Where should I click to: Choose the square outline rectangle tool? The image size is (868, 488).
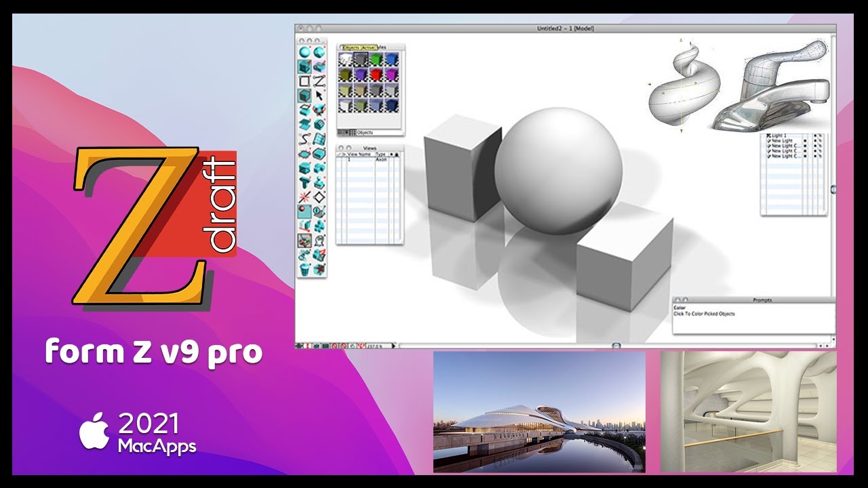[x=304, y=81]
